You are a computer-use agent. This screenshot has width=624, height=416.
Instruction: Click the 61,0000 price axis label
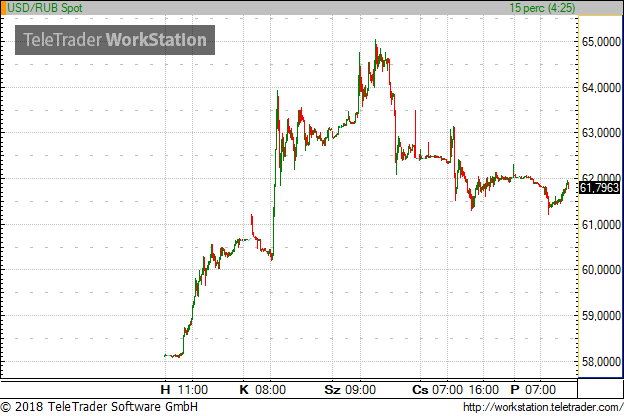tap(601, 225)
